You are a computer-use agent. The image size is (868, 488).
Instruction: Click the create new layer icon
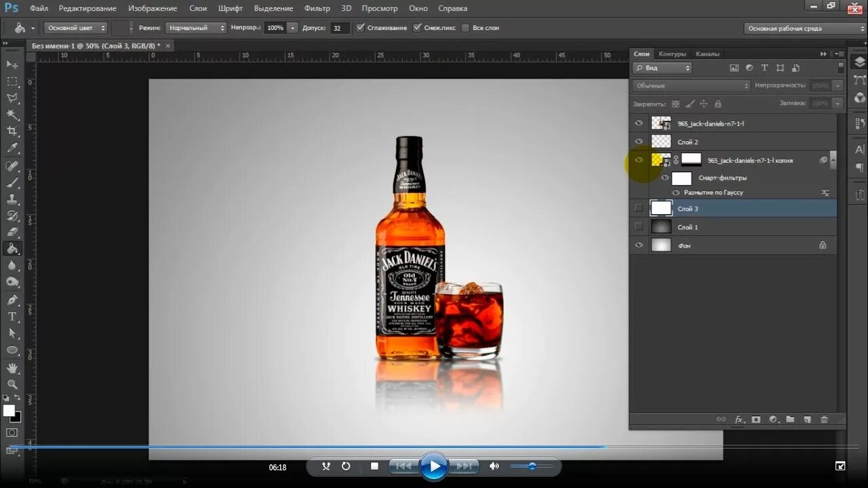click(807, 420)
